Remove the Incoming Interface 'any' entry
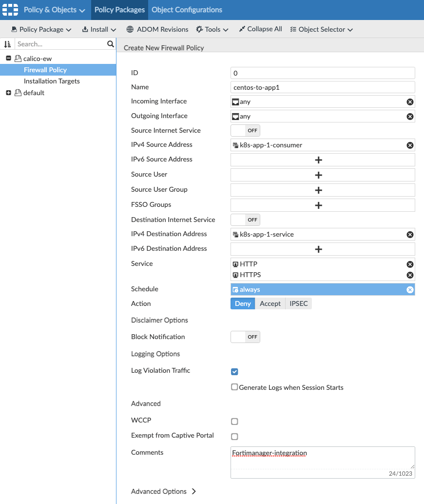This screenshot has width=424, height=504. (x=410, y=102)
